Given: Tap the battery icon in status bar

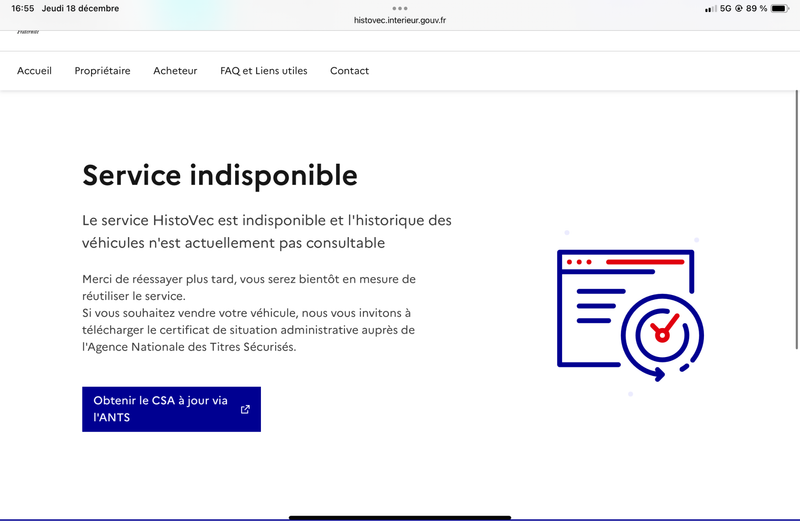Looking at the screenshot, I should tap(779, 9).
